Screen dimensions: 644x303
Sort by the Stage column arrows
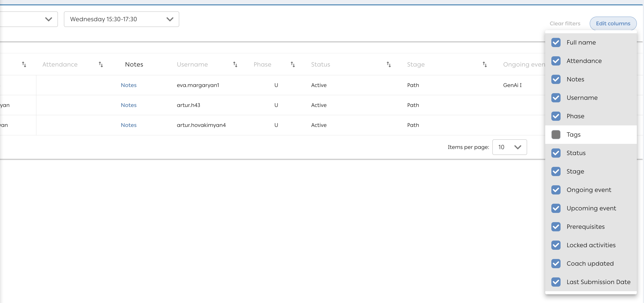[x=485, y=64]
